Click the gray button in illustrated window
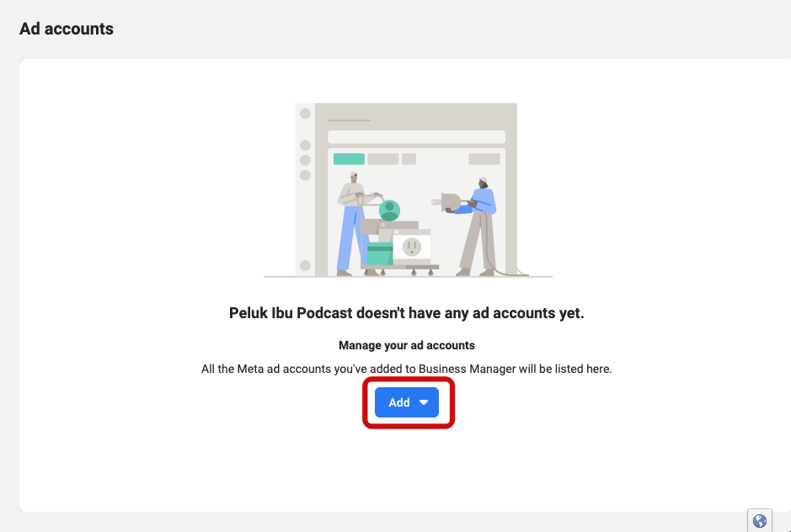 pyautogui.click(x=484, y=159)
